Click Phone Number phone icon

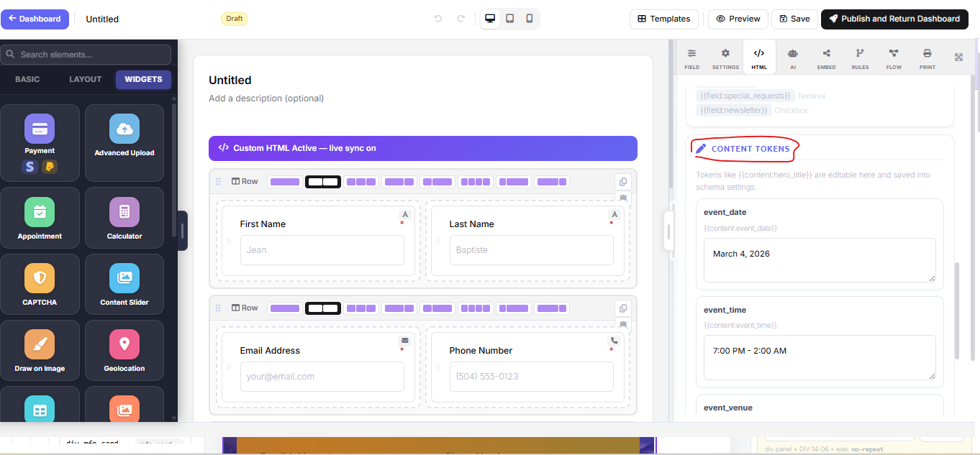click(614, 341)
